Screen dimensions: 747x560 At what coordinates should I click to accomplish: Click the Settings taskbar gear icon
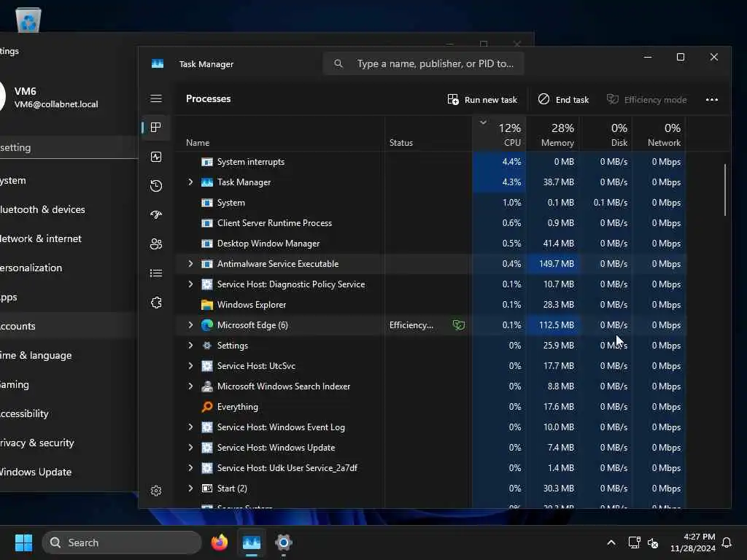pos(284,542)
